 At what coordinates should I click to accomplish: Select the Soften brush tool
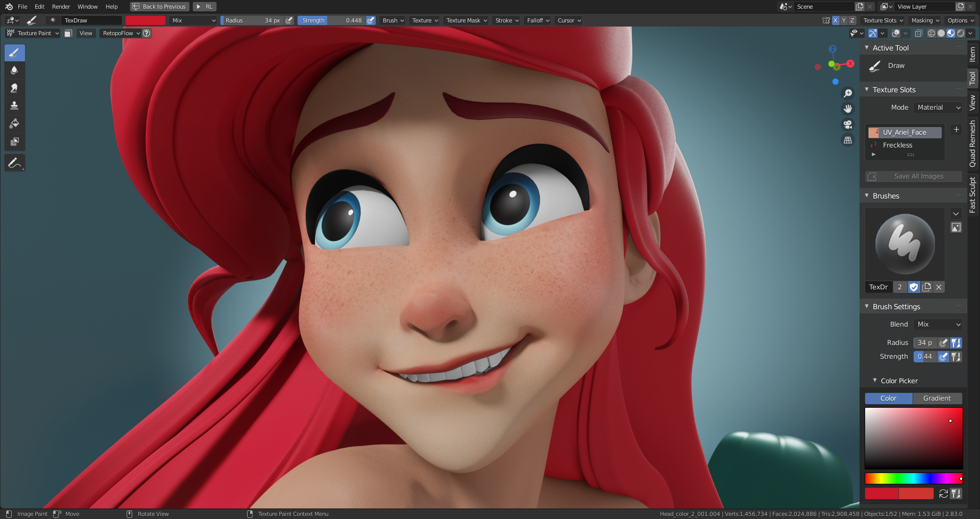[x=14, y=70]
